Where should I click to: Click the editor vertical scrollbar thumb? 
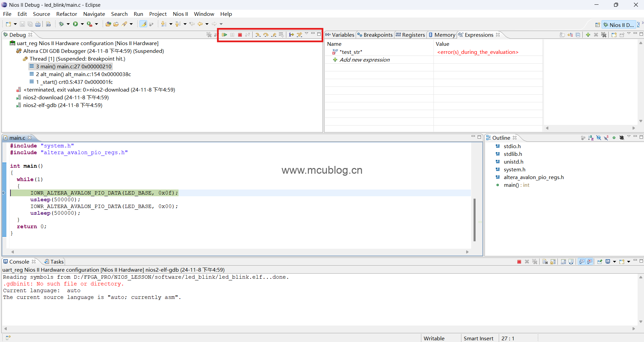tap(474, 220)
